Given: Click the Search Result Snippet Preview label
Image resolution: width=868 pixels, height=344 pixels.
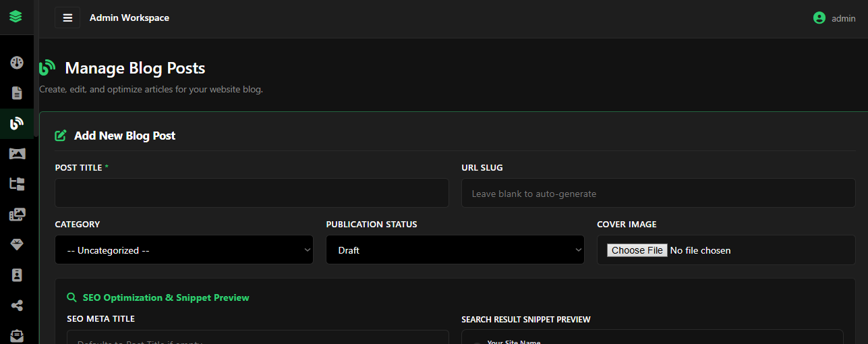Looking at the screenshot, I should tap(526, 319).
